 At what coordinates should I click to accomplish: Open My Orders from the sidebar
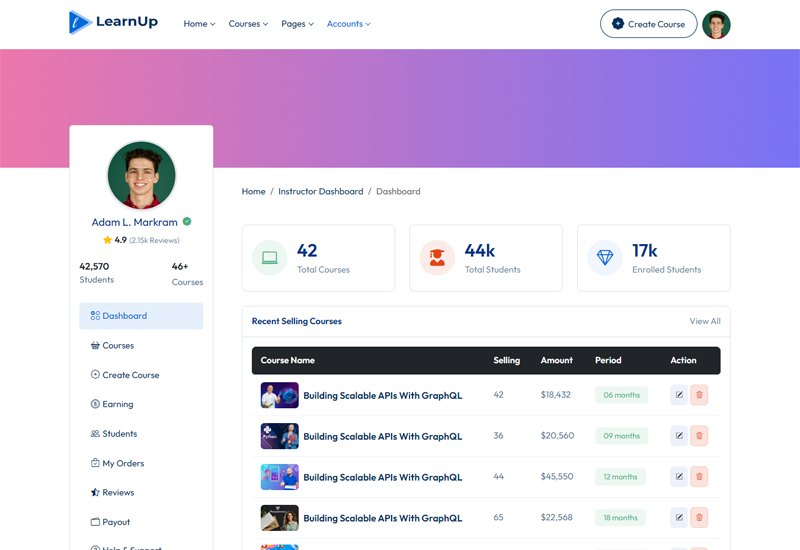(x=123, y=463)
